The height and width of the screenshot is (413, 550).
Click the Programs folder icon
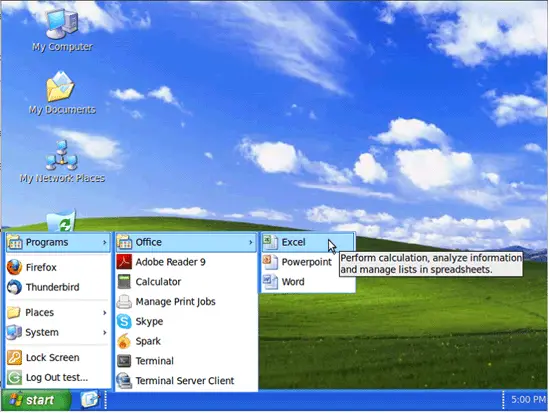click(14, 242)
